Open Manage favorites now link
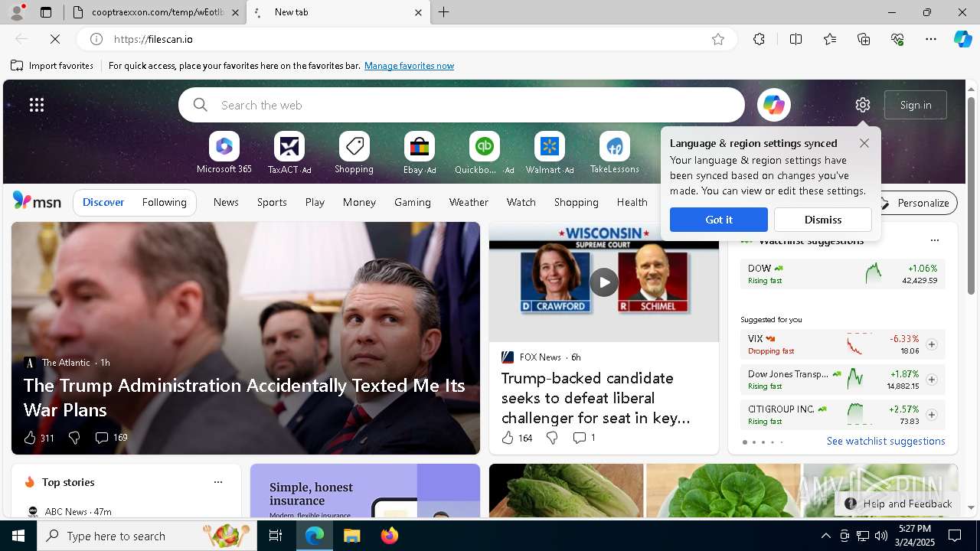Screen dimensions: 980x551 409,66
